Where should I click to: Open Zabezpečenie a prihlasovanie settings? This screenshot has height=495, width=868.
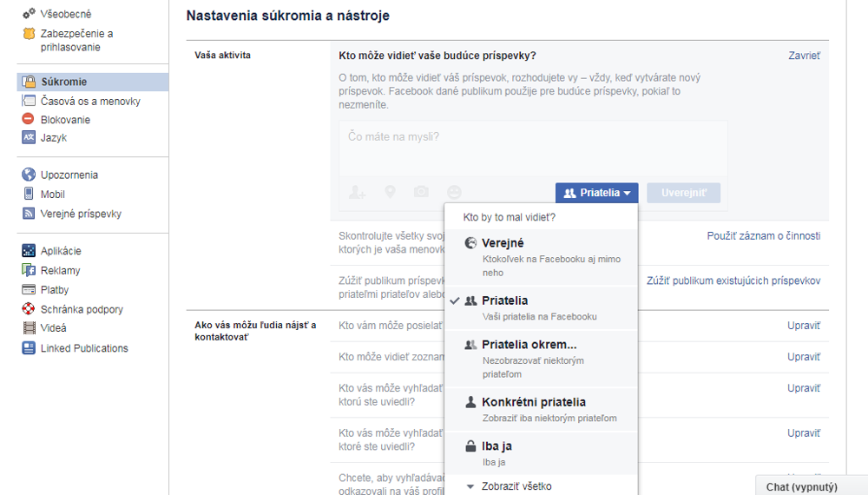click(x=76, y=41)
